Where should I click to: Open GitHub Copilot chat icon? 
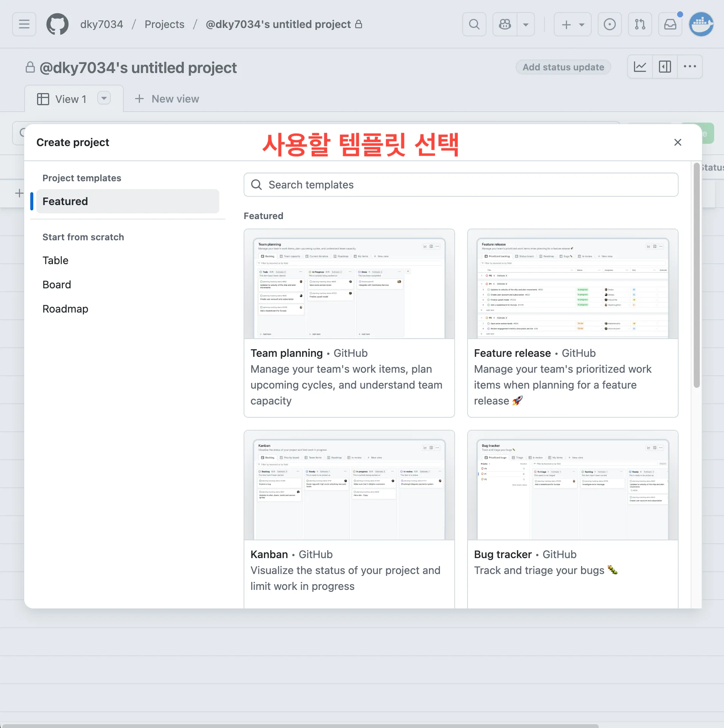pyautogui.click(x=505, y=24)
